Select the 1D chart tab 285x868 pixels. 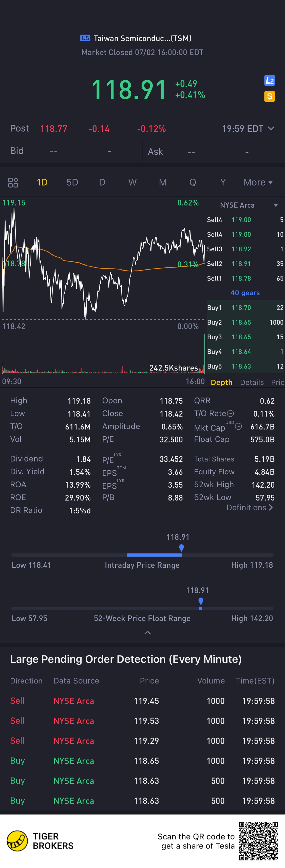(42, 182)
